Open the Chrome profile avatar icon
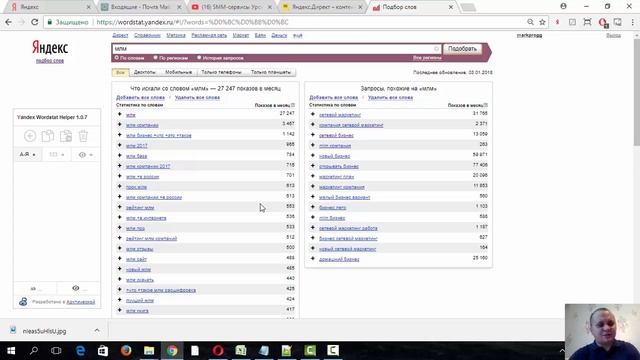Image resolution: width=640 pixels, height=360 pixels. (x=563, y=6)
